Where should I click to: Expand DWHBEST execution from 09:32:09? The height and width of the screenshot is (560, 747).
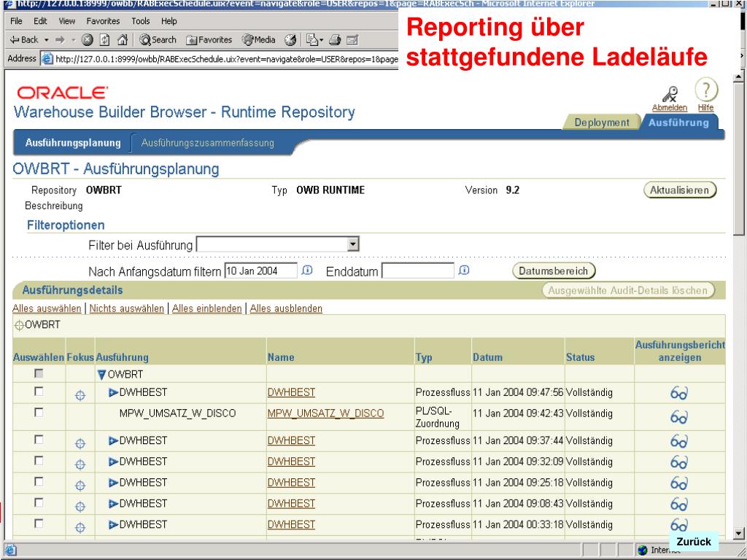coord(113,462)
